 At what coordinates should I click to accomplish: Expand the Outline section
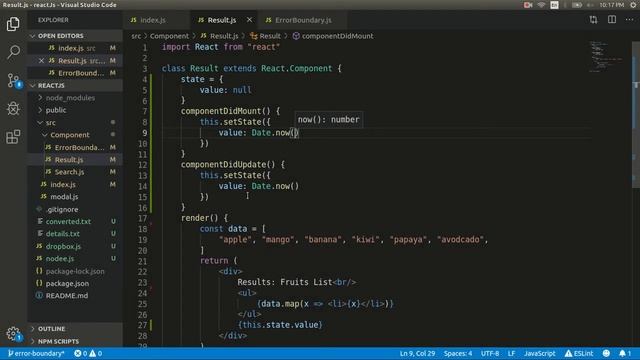pyautogui.click(x=51, y=329)
